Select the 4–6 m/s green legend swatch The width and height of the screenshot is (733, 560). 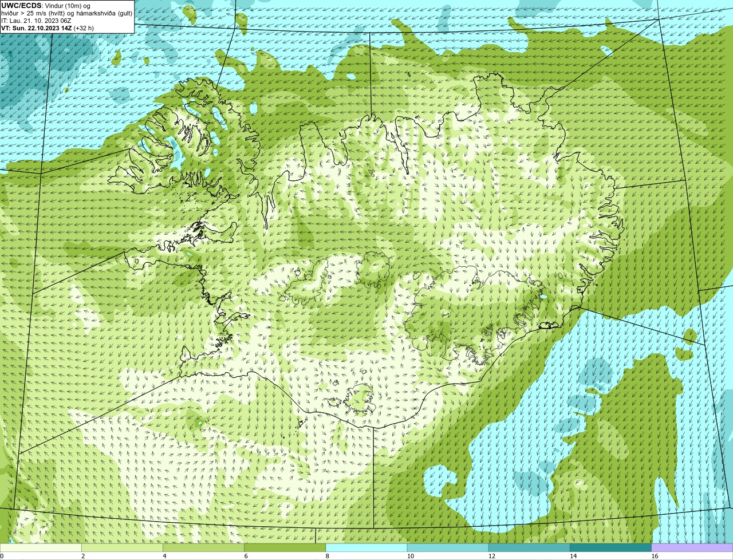coord(203,547)
